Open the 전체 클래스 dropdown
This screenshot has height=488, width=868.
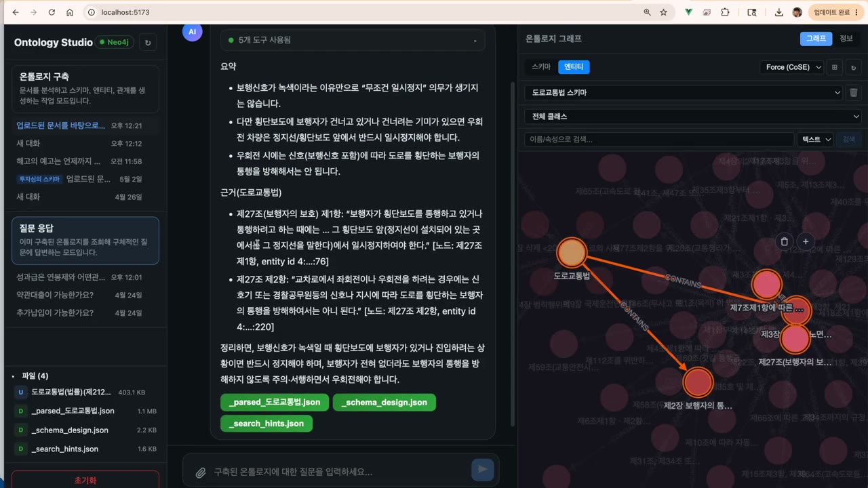point(693,117)
